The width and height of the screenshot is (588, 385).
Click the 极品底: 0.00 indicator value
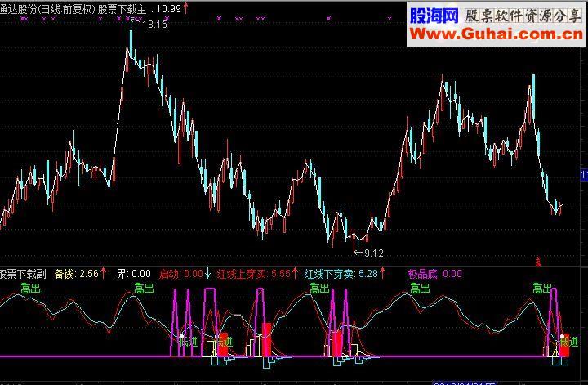[435, 274]
